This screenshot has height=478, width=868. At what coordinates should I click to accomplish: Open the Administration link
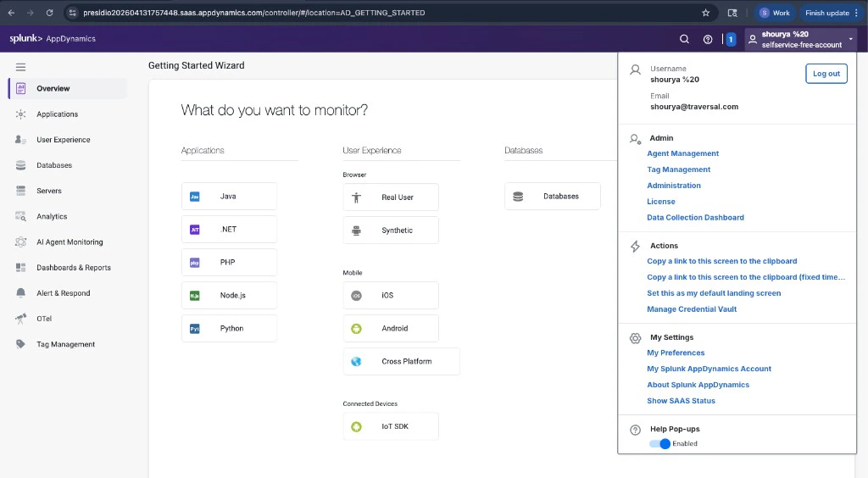click(674, 186)
